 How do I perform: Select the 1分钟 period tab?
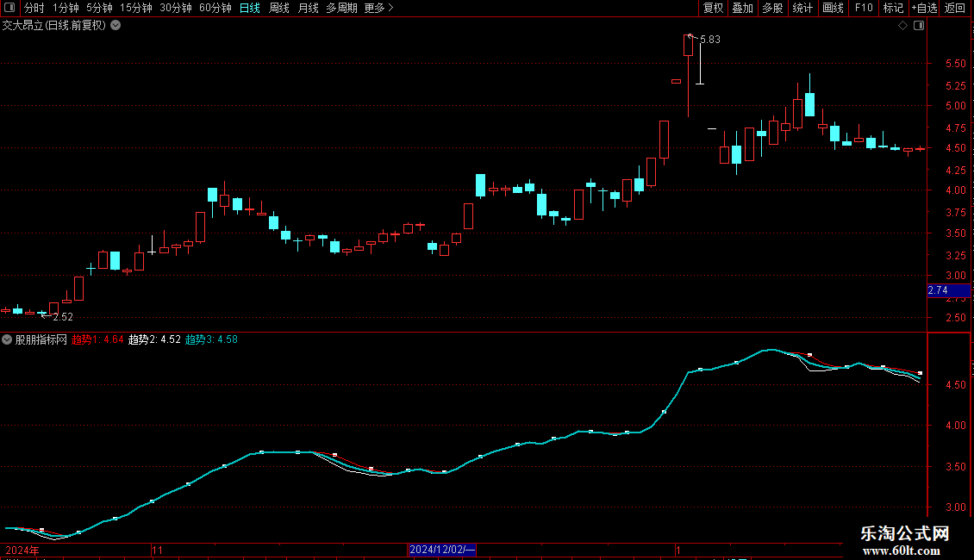(x=66, y=8)
